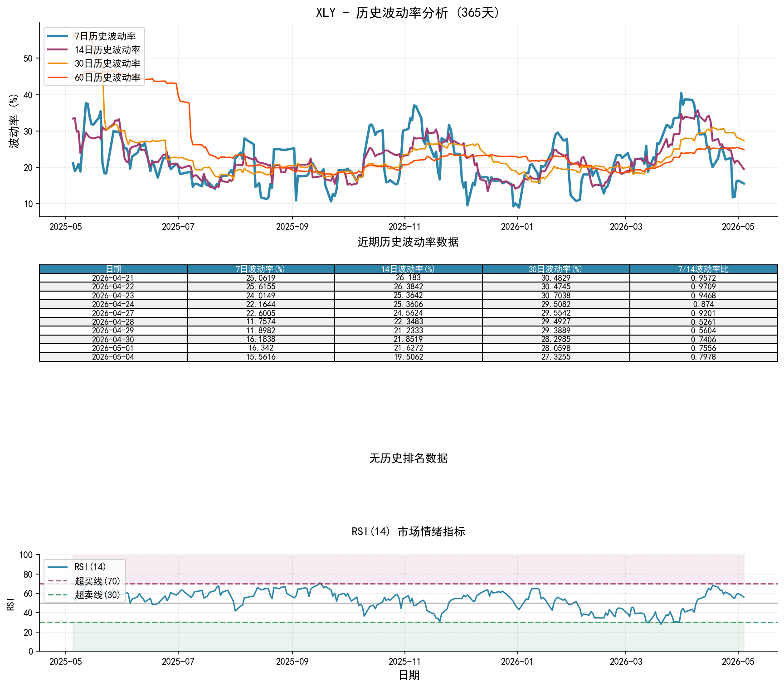
Task: Click the 无历史排名数据 message
Action: (408, 458)
